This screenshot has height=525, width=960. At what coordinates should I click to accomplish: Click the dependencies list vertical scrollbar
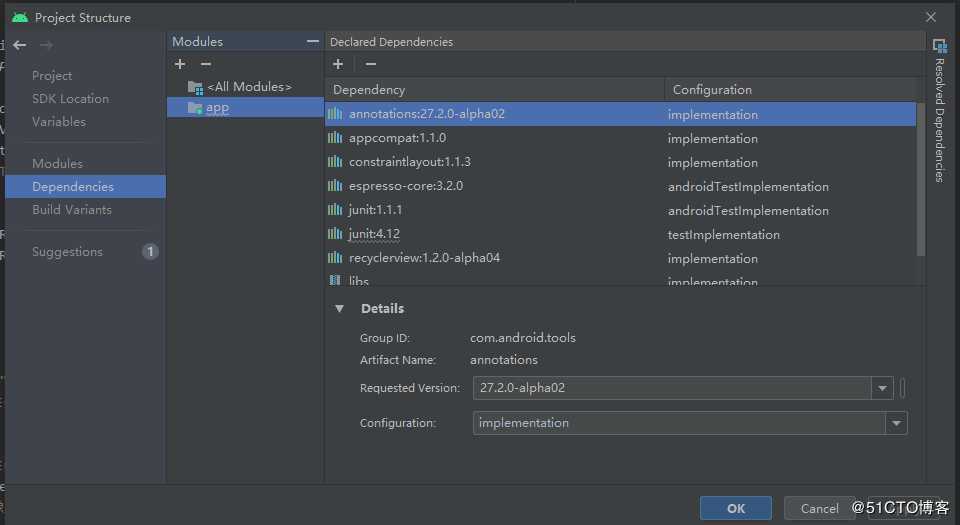tap(920, 179)
